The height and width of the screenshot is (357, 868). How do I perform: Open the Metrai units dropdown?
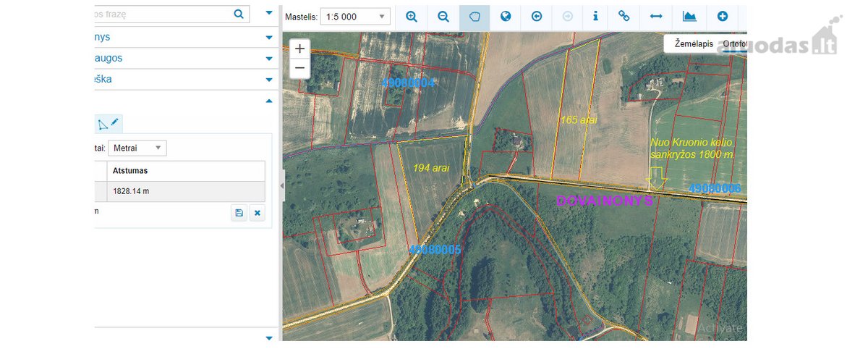(137, 148)
